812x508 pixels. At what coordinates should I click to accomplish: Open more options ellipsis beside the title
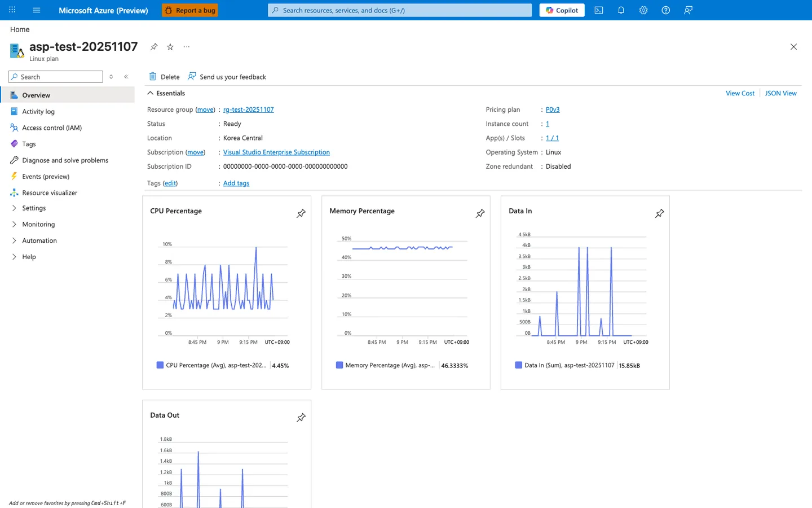[x=187, y=47]
